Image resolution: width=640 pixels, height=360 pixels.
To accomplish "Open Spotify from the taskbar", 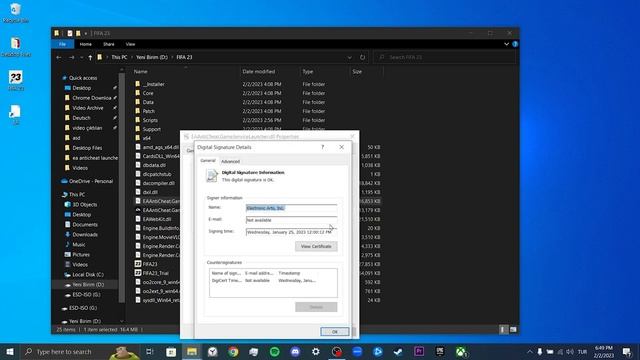I will pyautogui.click(x=274, y=351).
